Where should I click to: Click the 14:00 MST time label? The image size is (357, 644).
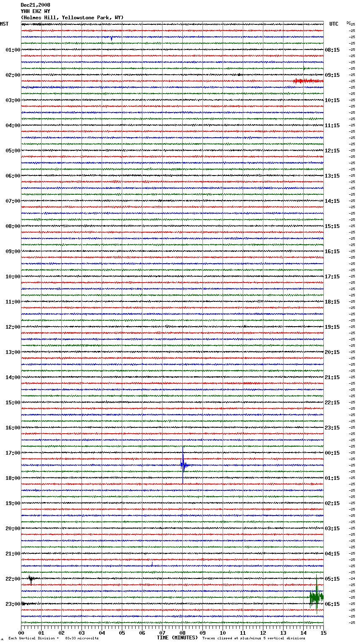click(x=13, y=377)
